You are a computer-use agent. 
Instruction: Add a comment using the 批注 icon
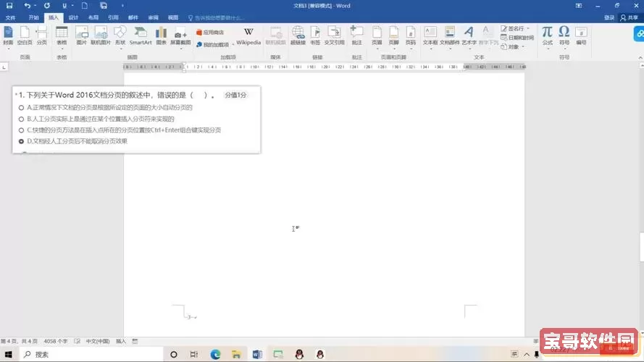click(356, 35)
